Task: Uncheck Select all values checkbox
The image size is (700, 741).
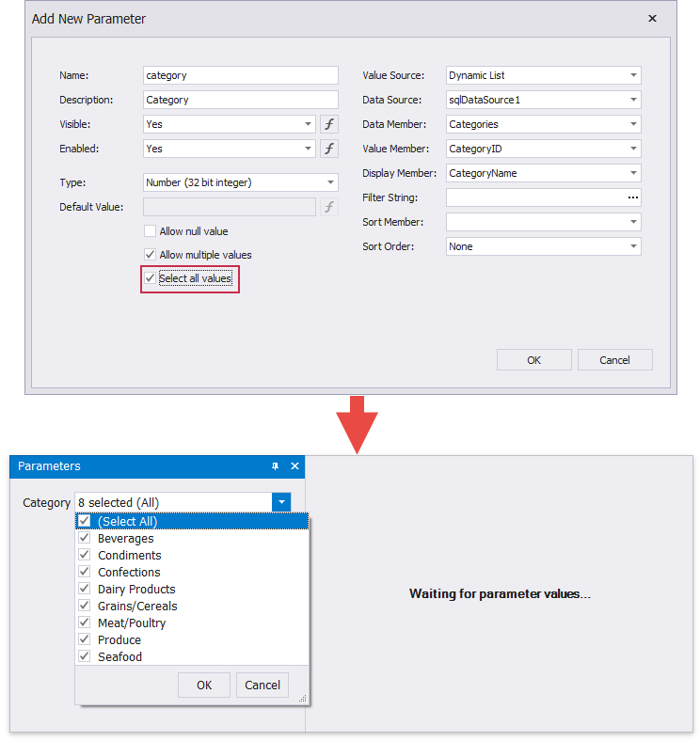Action: point(150,278)
